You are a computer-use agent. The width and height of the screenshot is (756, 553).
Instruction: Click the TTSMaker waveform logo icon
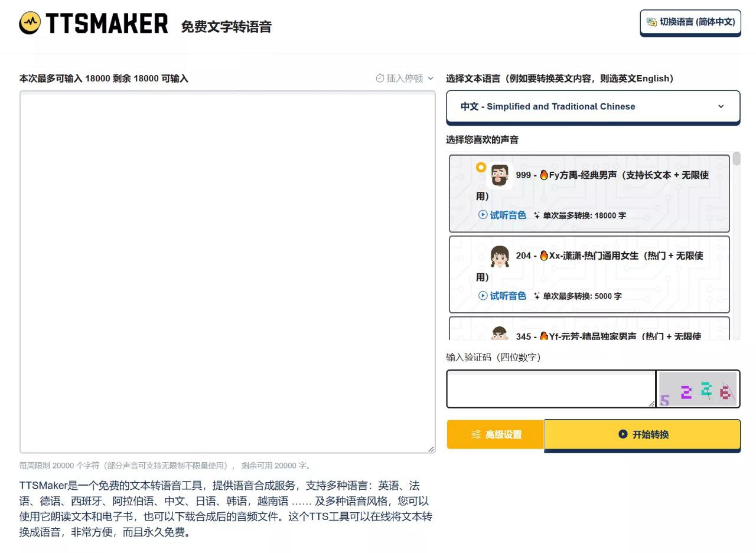[x=29, y=22]
